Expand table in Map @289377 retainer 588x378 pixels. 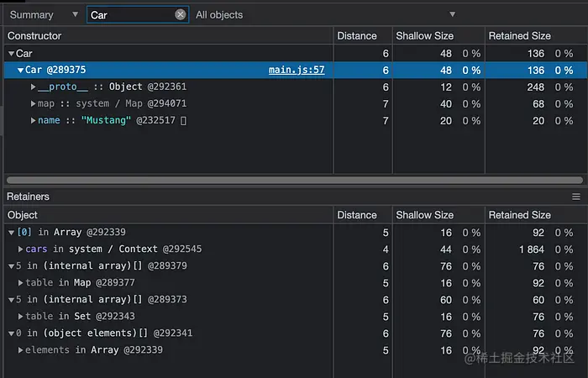(21, 283)
